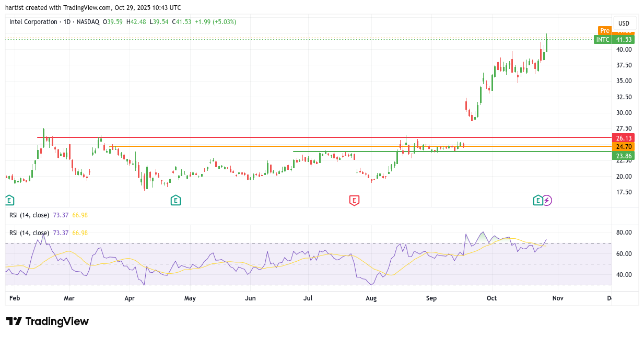The width and height of the screenshot is (644, 337).
Task: Select the lower RSI (14, close) legend
Action: tap(29, 233)
